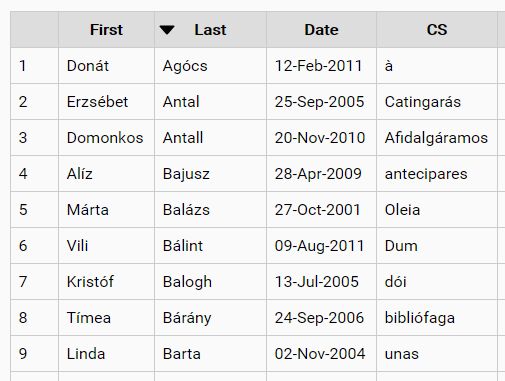Select date cell 09-Aug-2011
The image size is (505, 381).
tap(321, 246)
